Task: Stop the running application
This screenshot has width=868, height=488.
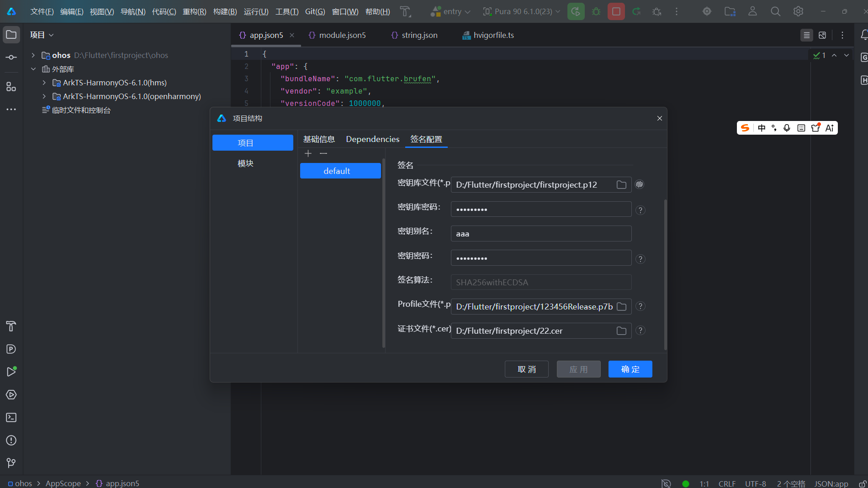Action: 616,11
